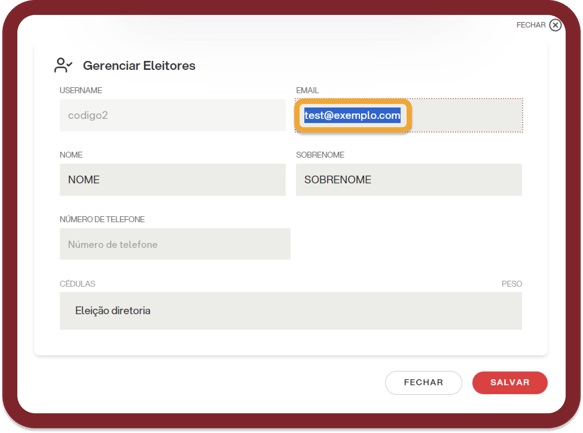The height and width of the screenshot is (433, 583).
Task: Focus the Username field showing codigo2
Action: coord(173,115)
